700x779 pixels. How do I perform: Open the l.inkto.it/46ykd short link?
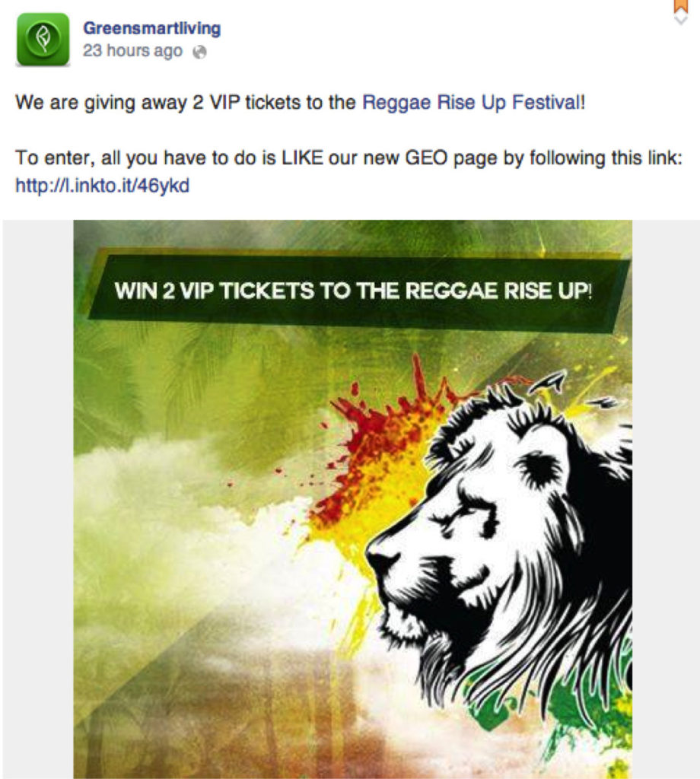103,186
